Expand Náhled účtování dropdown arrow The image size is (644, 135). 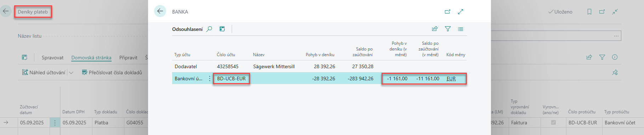click(71, 72)
